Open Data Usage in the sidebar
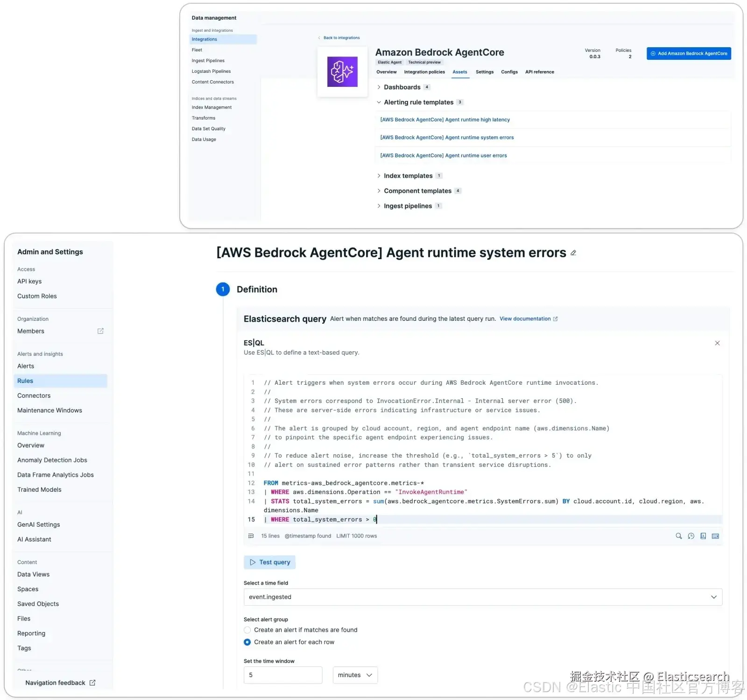The height and width of the screenshot is (700, 747). coord(204,140)
